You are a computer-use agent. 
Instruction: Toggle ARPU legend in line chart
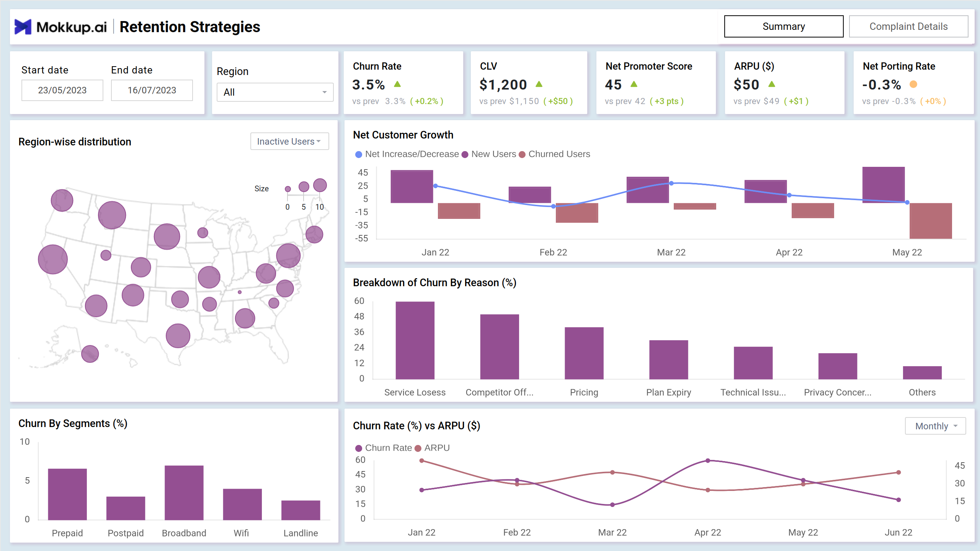click(432, 448)
